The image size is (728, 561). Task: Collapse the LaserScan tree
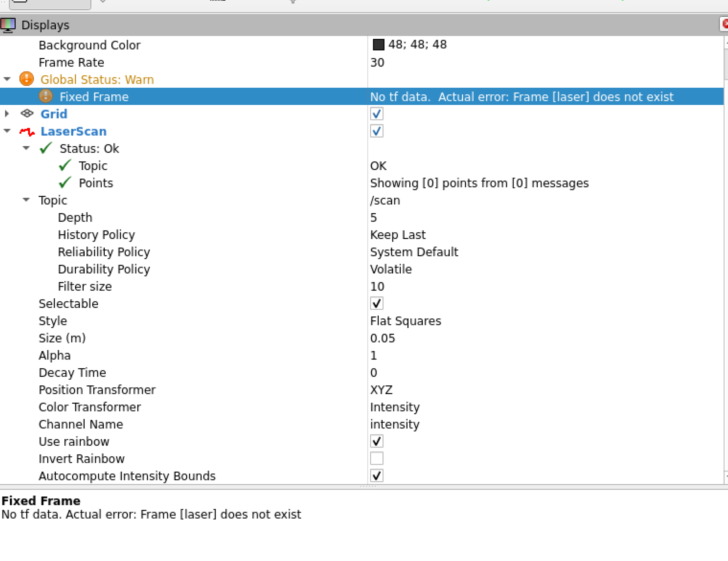point(7,131)
